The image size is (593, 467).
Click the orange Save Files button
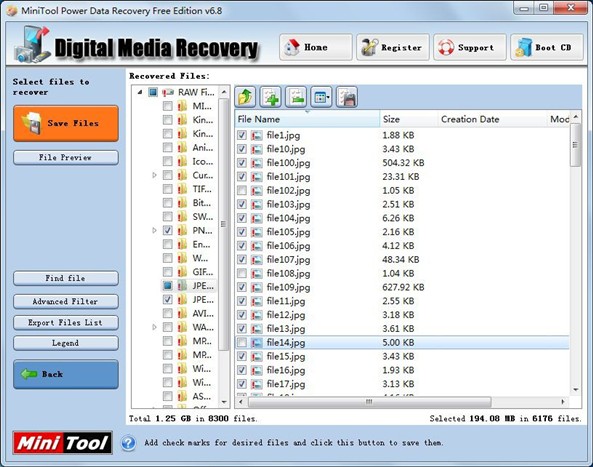(66, 123)
